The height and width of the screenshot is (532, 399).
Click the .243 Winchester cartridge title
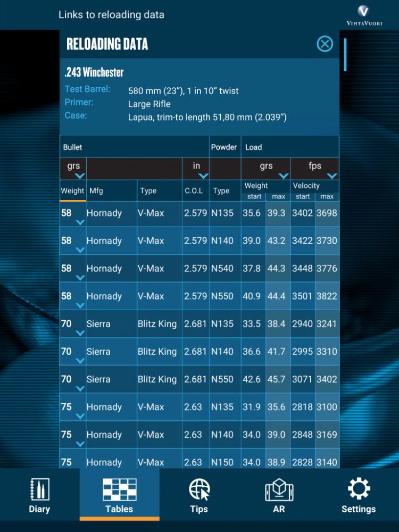(94, 72)
